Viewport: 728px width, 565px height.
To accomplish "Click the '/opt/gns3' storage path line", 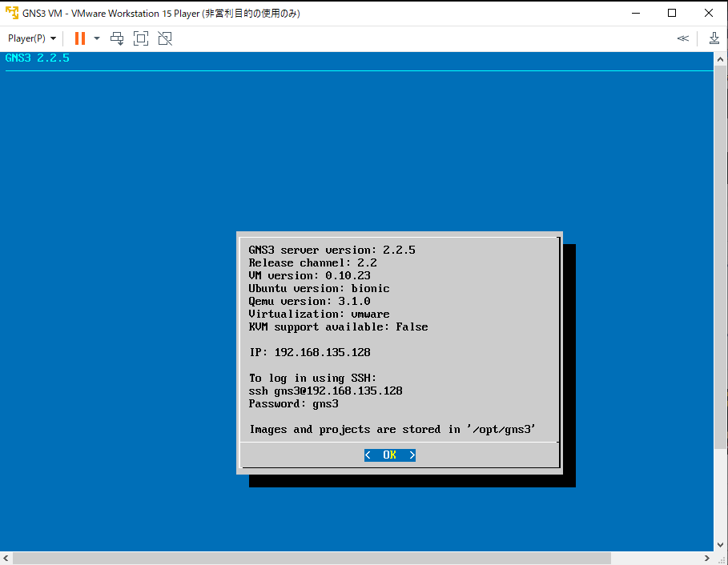I will [x=392, y=430].
